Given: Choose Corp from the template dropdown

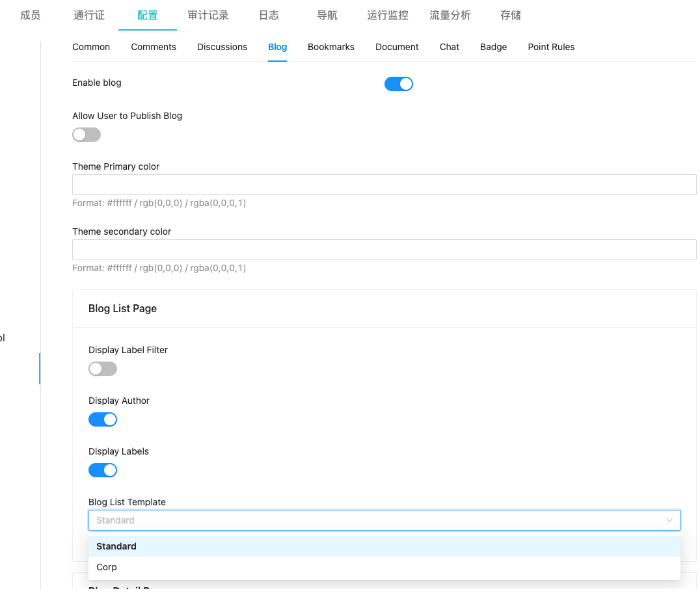Looking at the screenshot, I should pos(107,567).
